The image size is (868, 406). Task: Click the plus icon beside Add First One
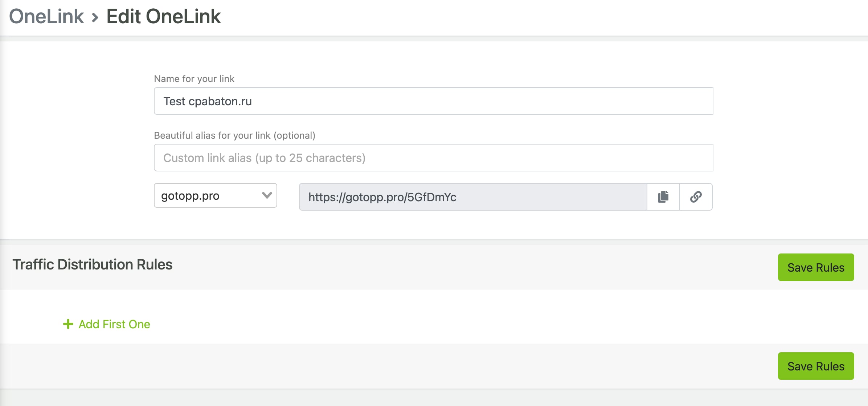pos(68,324)
